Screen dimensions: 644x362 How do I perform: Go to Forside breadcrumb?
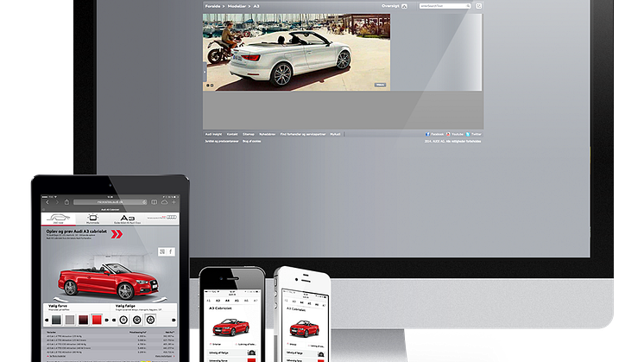coord(212,6)
